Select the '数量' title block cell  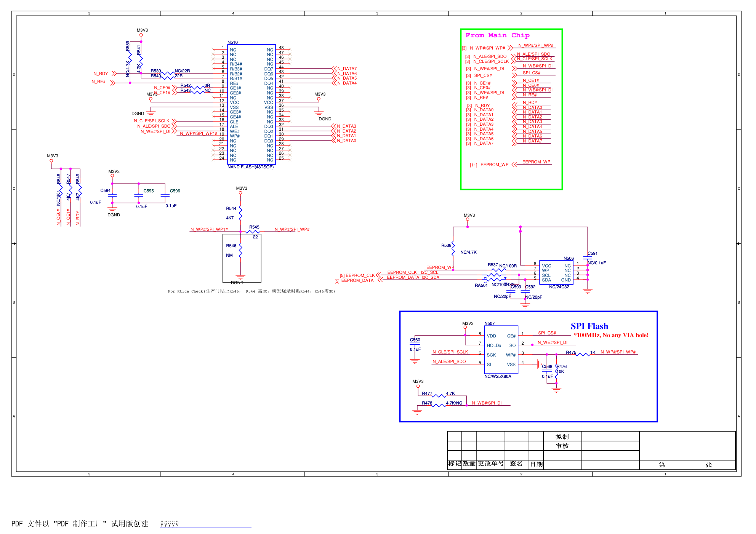pos(469,464)
